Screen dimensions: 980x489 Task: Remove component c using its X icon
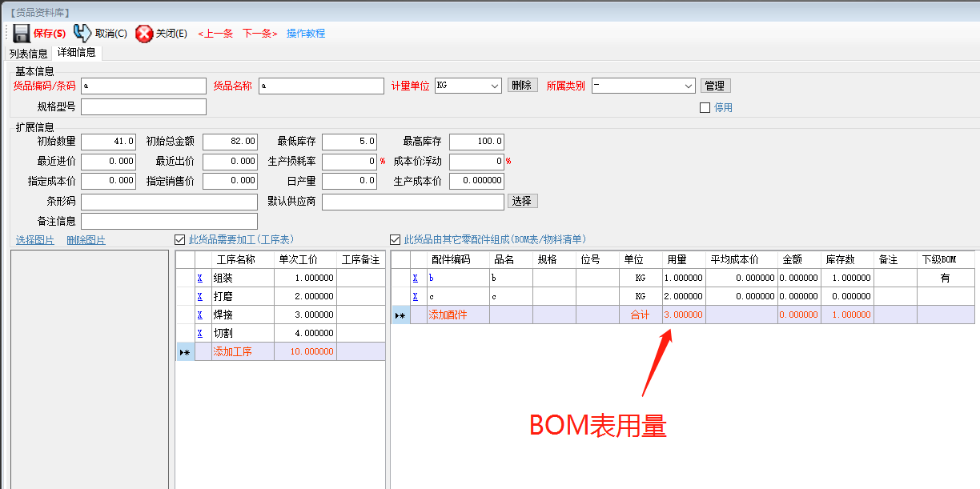pyautogui.click(x=415, y=295)
